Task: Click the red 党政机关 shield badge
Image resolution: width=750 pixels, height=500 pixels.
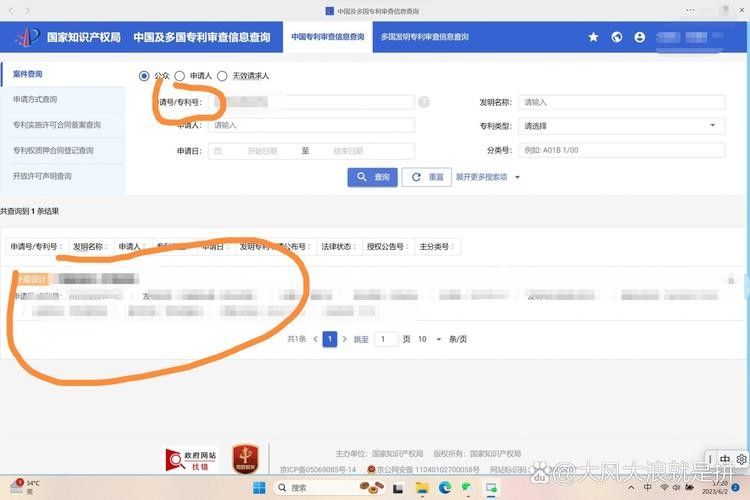Action: coord(245,459)
